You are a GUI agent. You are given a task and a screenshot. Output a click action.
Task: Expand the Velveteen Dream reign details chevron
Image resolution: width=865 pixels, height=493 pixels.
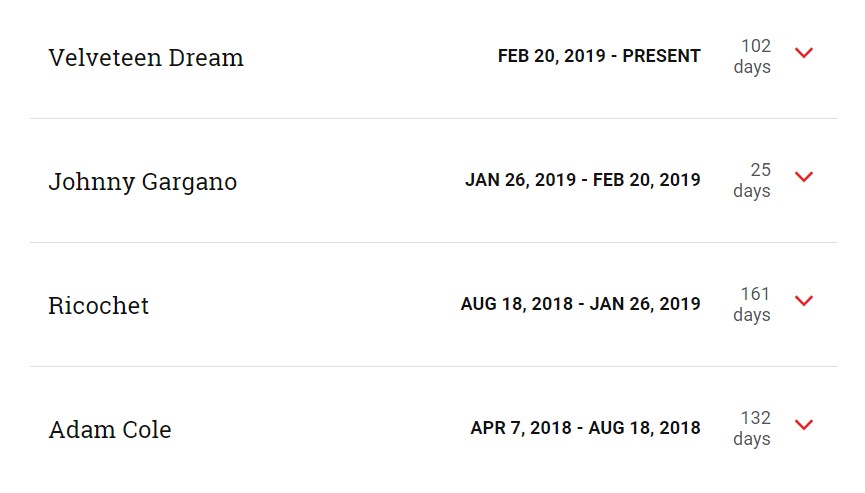[804, 53]
